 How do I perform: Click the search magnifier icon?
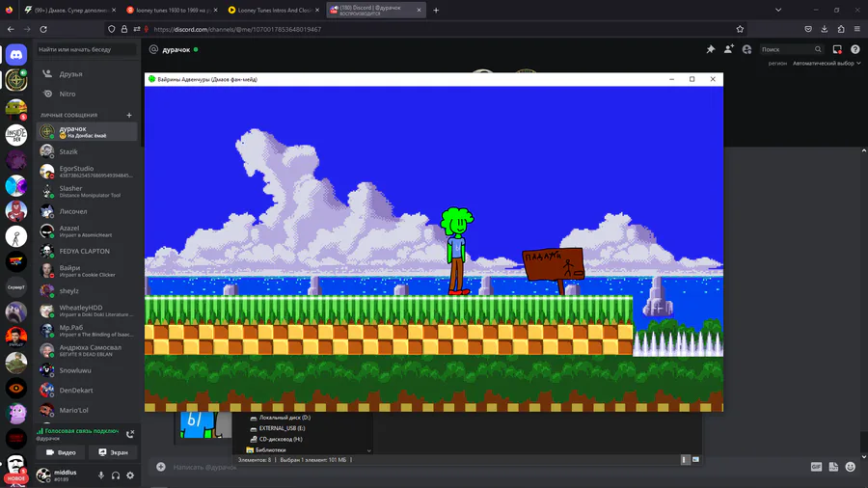818,49
